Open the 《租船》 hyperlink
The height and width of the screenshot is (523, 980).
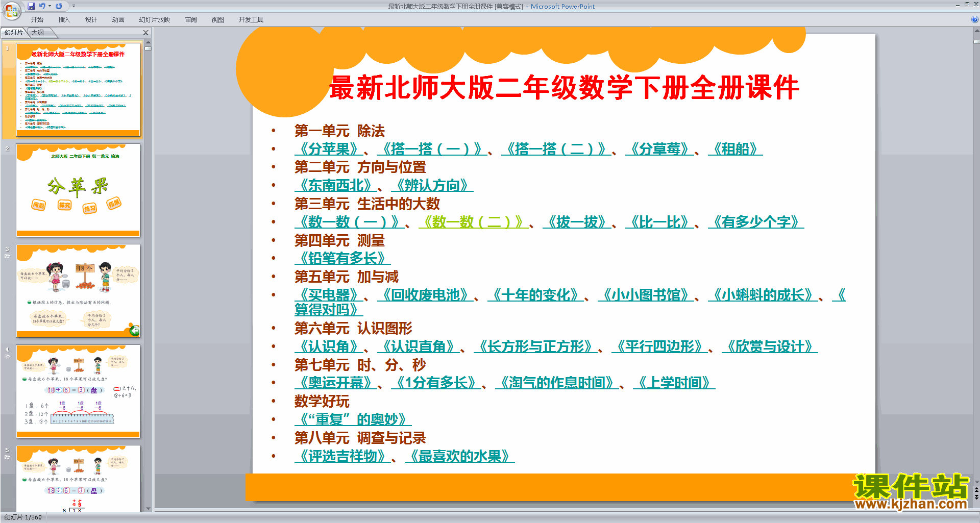click(735, 149)
